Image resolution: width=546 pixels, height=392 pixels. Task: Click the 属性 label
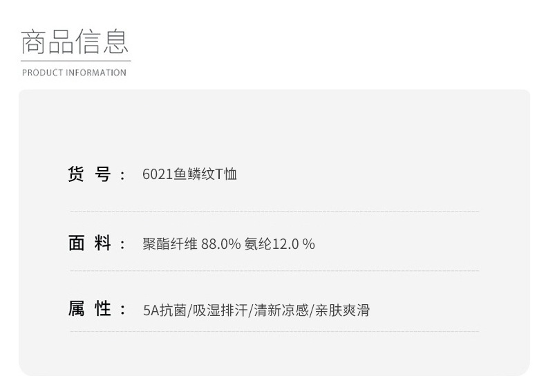click(x=90, y=309)
